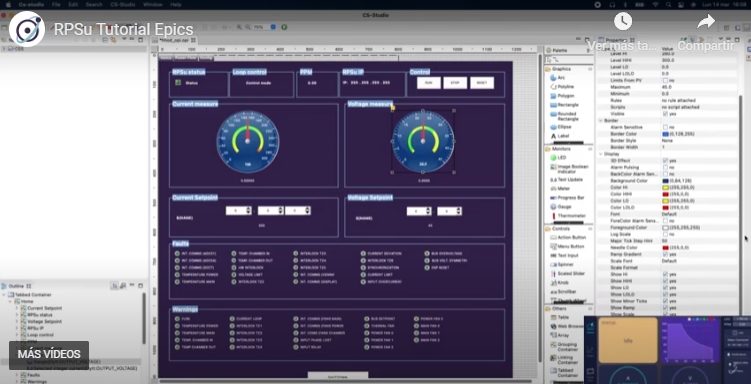Open the CS-Studio menu

pos(122,4)
